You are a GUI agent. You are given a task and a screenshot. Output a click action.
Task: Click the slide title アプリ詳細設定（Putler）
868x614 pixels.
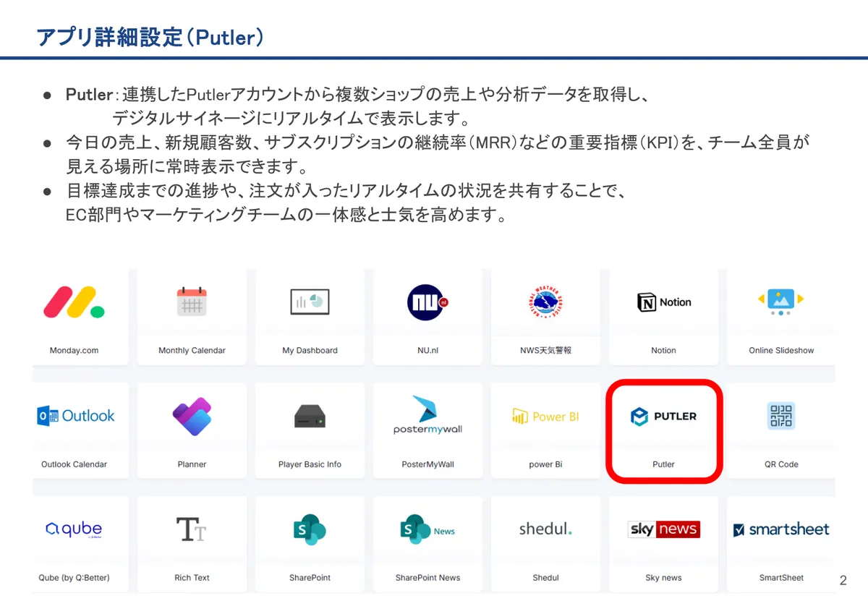tap(150, 37)
